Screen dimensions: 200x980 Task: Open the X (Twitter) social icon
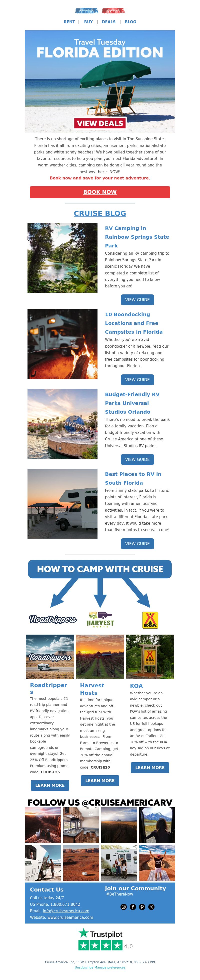[x=151, y=907]
